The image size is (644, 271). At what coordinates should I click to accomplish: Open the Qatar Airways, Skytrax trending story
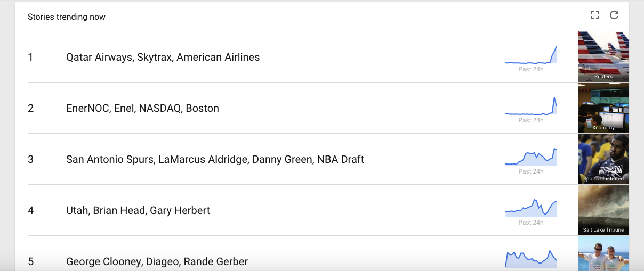[x=163, y=57]
